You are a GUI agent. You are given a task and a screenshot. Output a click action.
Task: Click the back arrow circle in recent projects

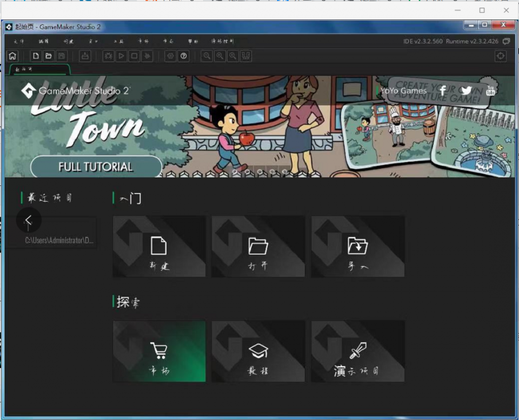tap(29, 220)
